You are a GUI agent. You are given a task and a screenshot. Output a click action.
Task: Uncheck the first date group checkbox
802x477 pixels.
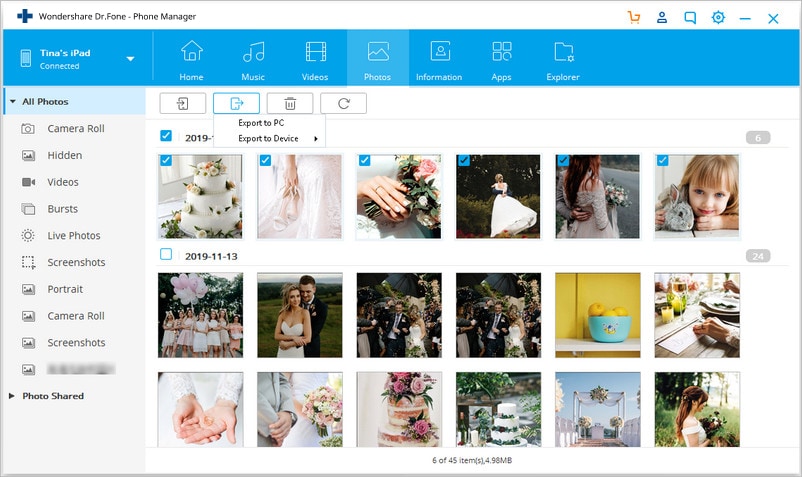point(166,135)
